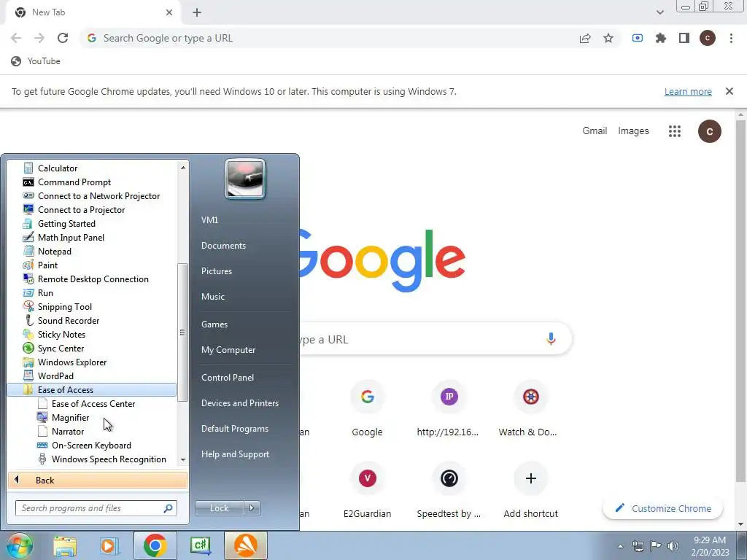
Task: Reload the page in Chrome
Action: pos(63,38)
